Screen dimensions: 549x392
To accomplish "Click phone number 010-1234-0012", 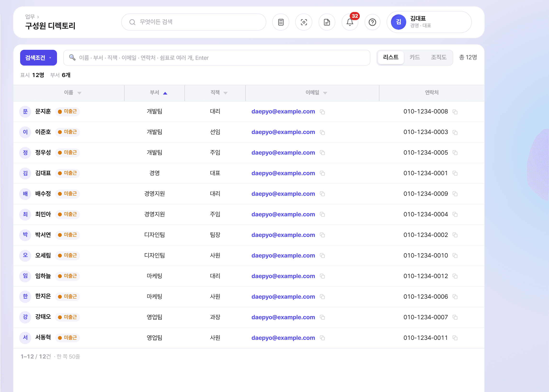I will 426,276.
